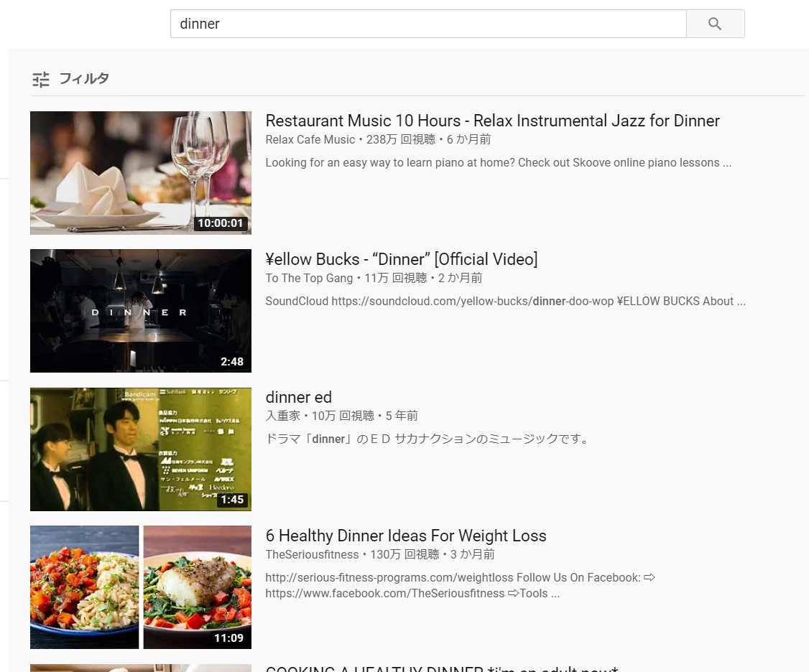Viewport: 809px width, 672px height.
Task: Open the dinner ed video thumbnail
Action: pyautogui.click(x=141, y=449)
